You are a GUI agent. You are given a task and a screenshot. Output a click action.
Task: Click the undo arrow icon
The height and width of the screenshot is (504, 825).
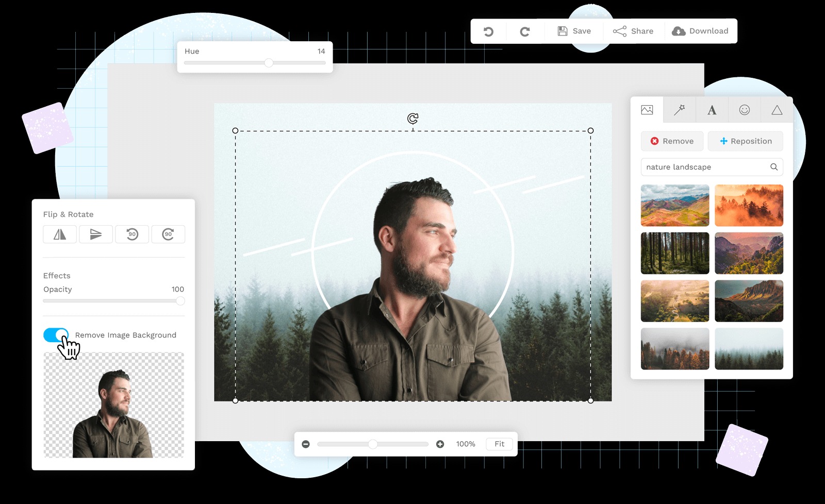[488, 31]
